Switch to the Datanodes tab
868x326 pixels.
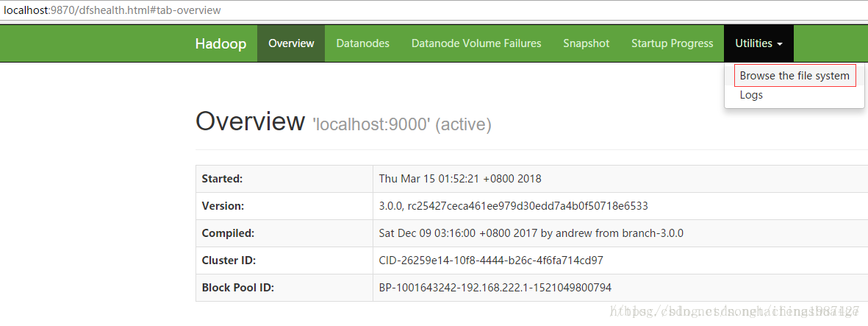click(x=362, y=43)
